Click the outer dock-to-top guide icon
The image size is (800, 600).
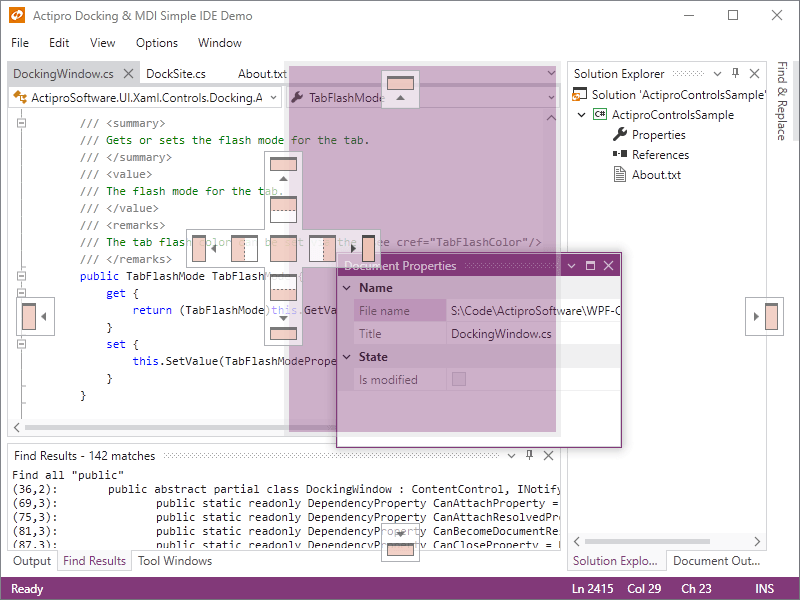[x=400, y=88]
